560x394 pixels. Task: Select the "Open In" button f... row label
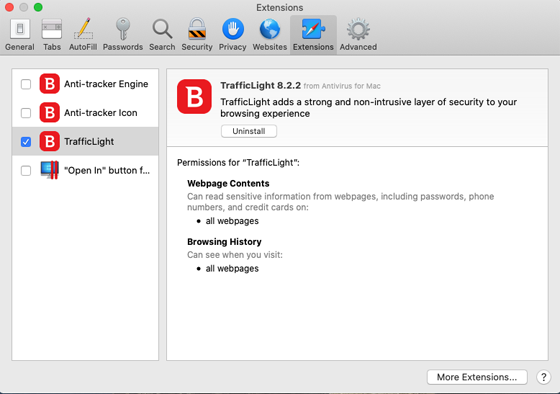pyautogui.click(x=107, y=170)
